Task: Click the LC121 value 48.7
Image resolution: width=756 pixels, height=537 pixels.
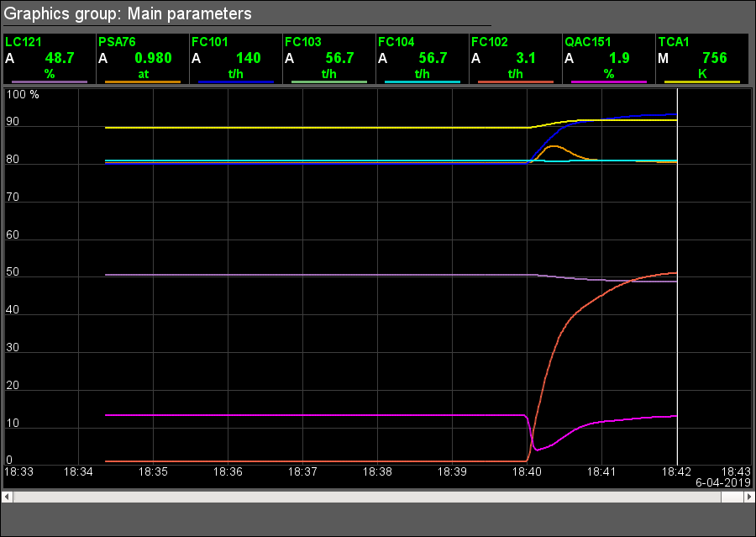Action: tap(60, 58)
